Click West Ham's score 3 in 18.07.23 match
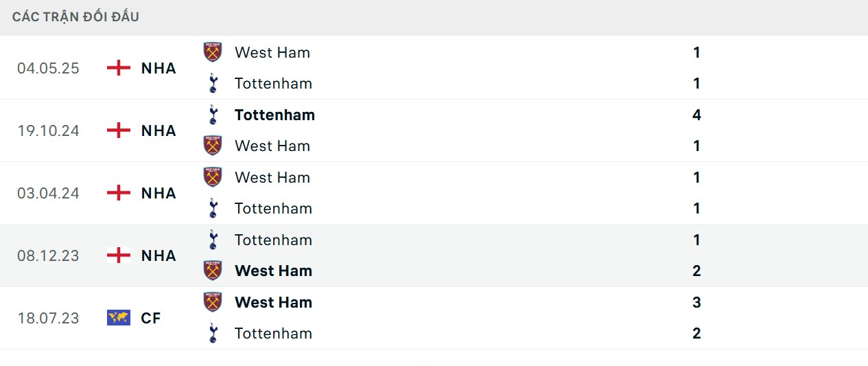The height and width of the screenshot is (366, 868). point(696,302)
